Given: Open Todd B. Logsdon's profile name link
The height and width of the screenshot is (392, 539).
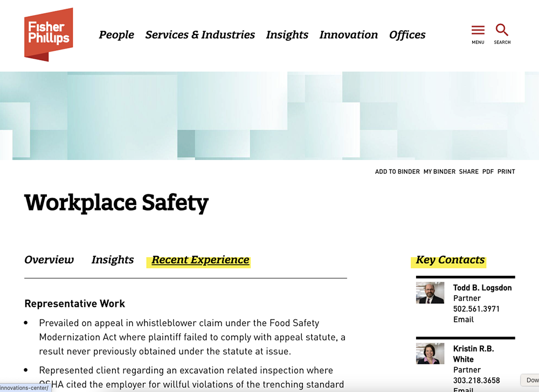Looking at the screenshot, I should (x=482, y=288).
